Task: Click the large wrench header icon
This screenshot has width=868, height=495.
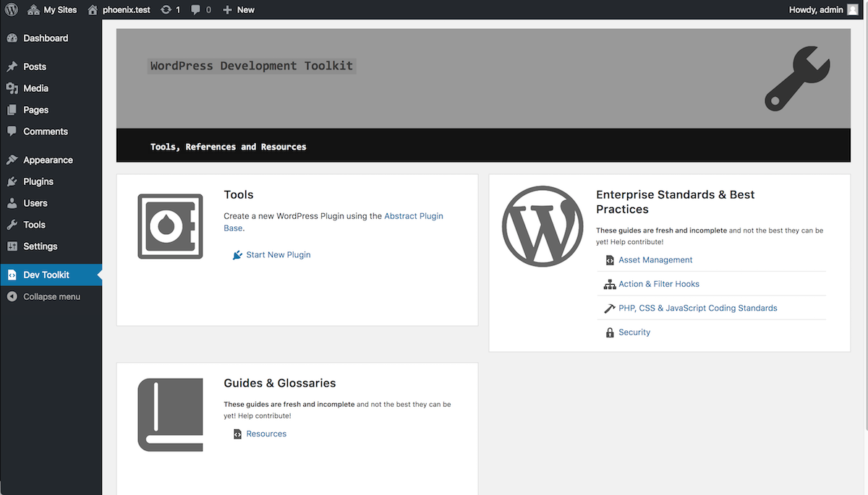Action: click(797, 79)
